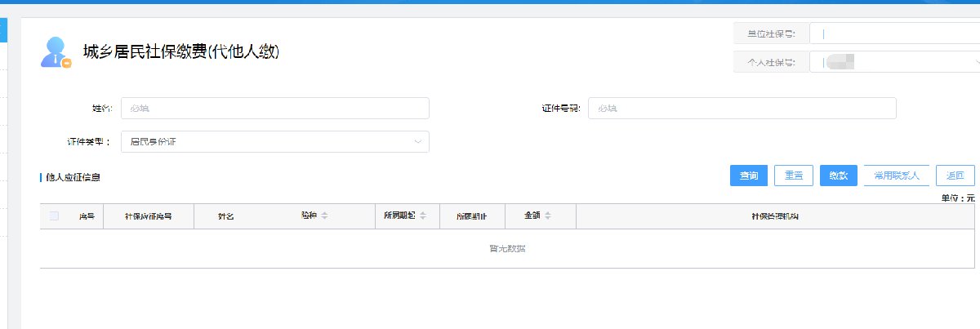Expand the 个人社保号 dropdown

(894, 62)
